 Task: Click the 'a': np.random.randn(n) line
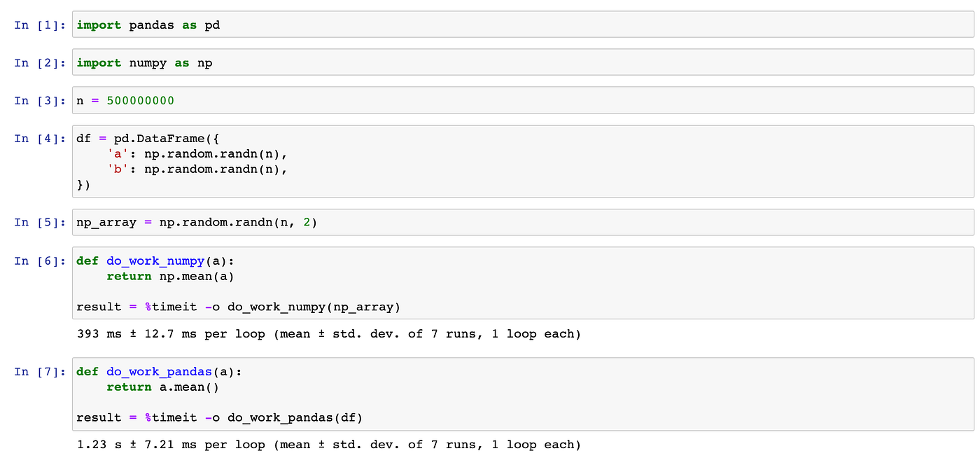197,154
